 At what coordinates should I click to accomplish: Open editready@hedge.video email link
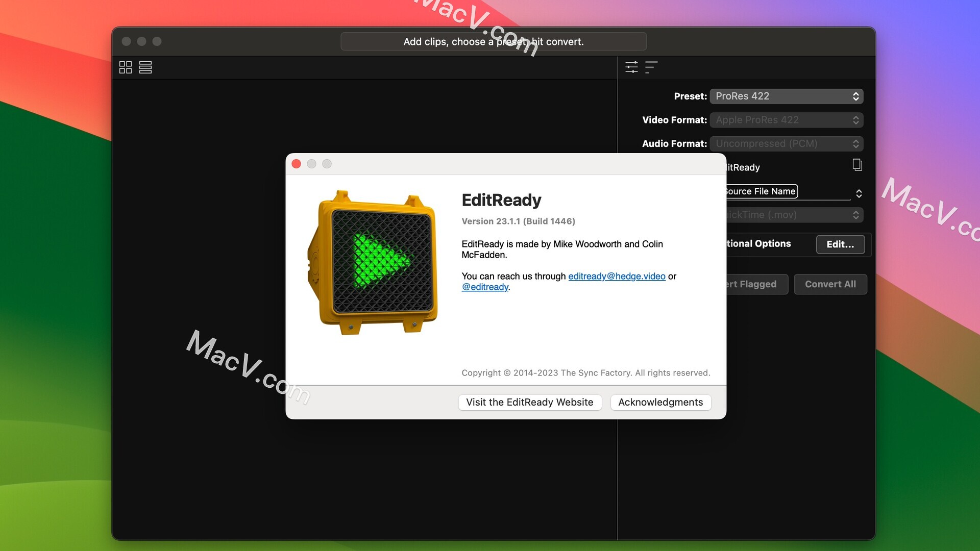click(x=617, y=276)
